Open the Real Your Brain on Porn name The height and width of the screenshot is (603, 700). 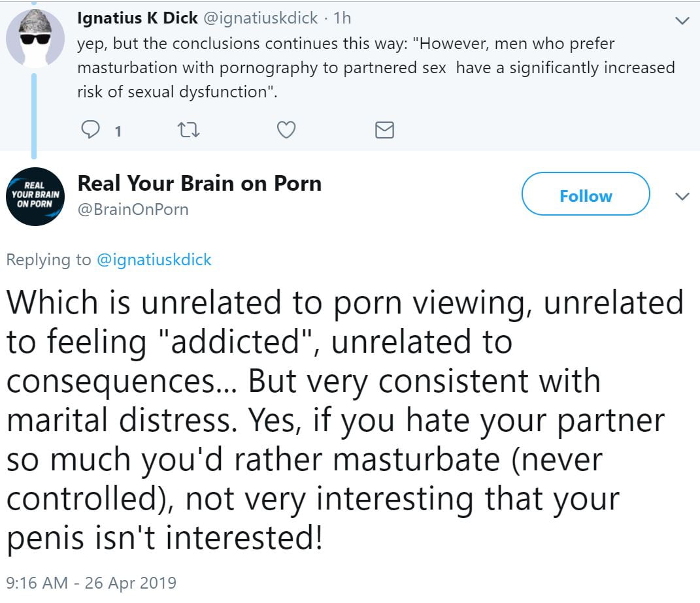pyautogui.click(x=199, y=184)
